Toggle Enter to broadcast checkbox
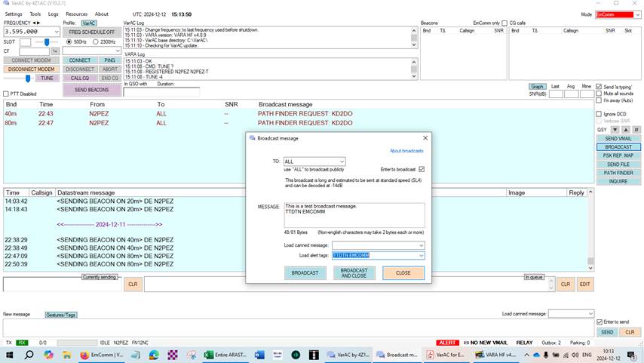 tap(422, 169)
